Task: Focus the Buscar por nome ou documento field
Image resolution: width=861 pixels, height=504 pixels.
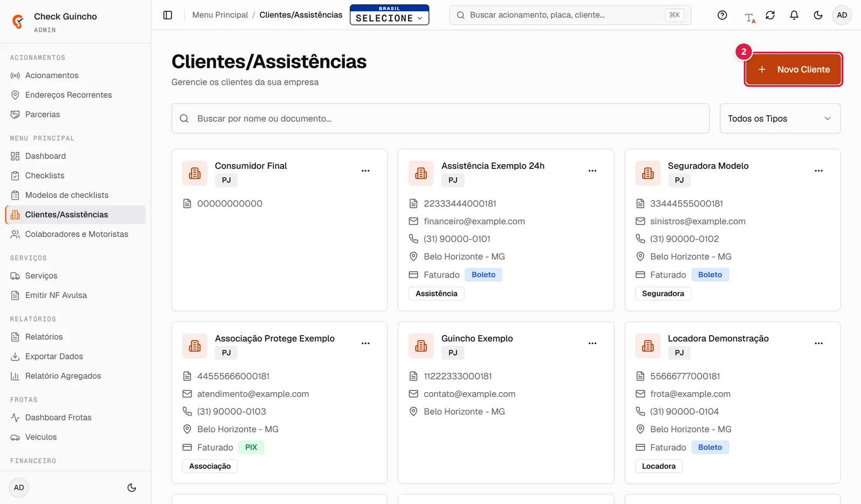Action: pyautogui.click(x=440, y=118)
